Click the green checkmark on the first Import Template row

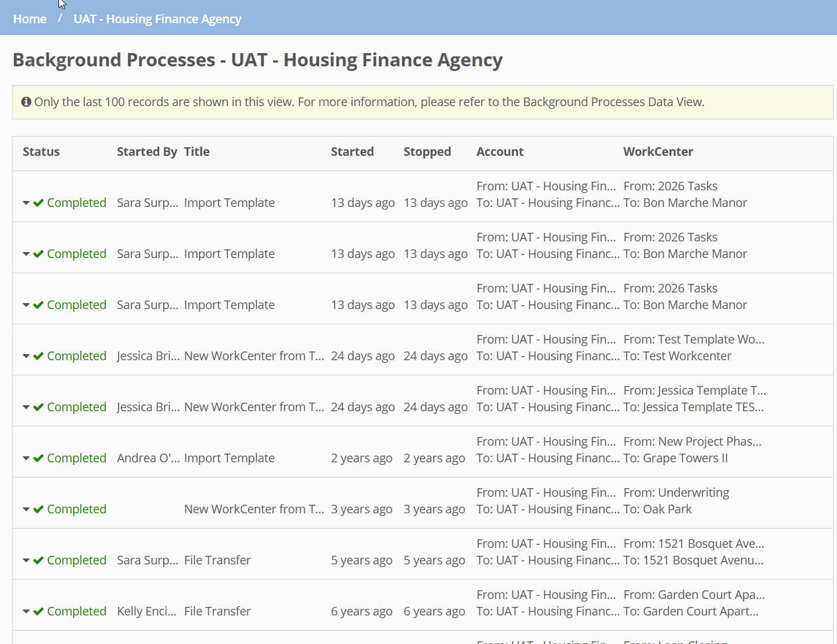[38, 203]
